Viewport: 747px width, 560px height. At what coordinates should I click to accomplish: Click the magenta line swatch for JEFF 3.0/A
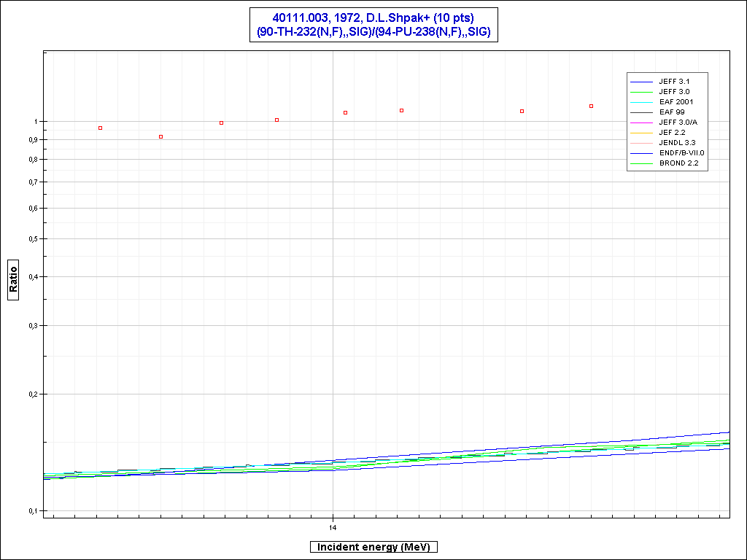coord(642,122)
